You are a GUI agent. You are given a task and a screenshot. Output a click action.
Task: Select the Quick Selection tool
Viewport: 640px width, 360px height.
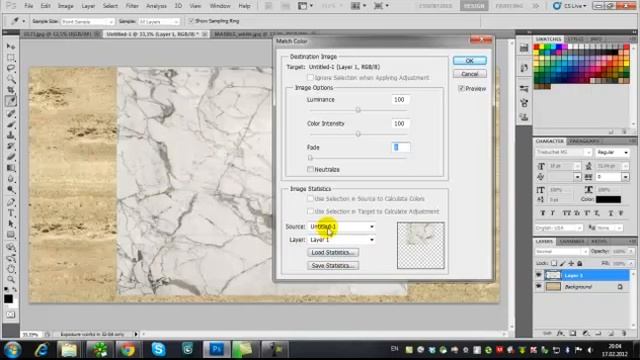click(11, 79)
